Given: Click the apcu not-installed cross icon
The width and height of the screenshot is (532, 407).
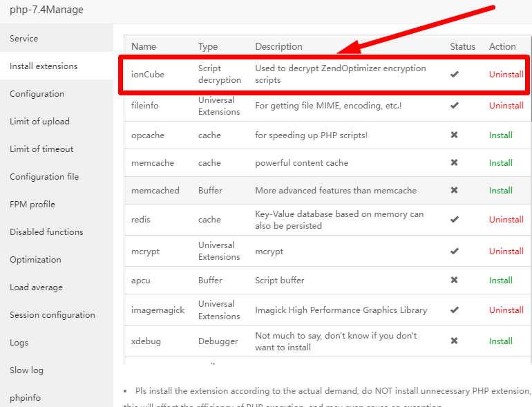Looking at the screenshot, I should coord(455,281).
